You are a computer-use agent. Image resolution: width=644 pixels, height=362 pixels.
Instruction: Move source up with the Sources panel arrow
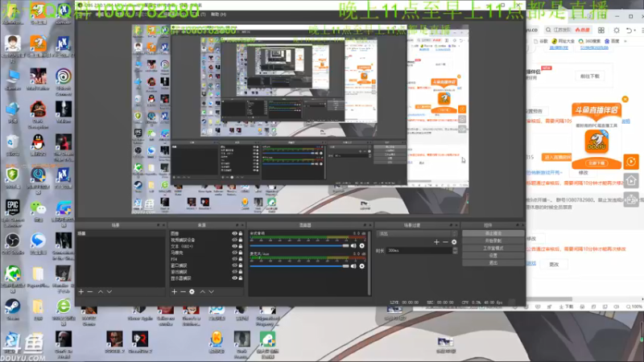203,291
